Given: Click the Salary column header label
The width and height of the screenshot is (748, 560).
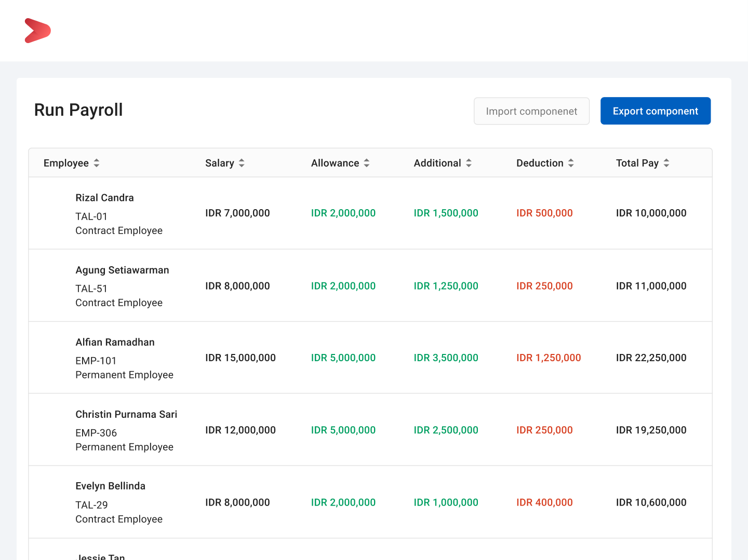Looking at the screenshot, I should 220,163.
